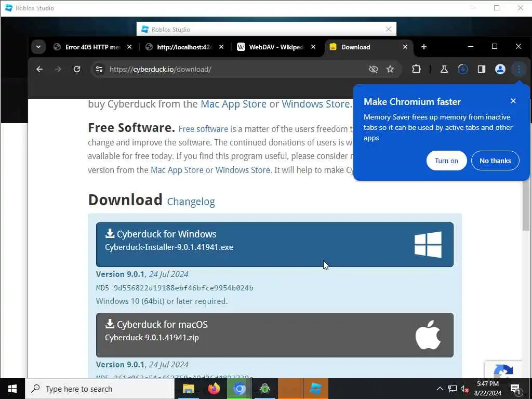Open the Windows Start menu

pos(12,389)
